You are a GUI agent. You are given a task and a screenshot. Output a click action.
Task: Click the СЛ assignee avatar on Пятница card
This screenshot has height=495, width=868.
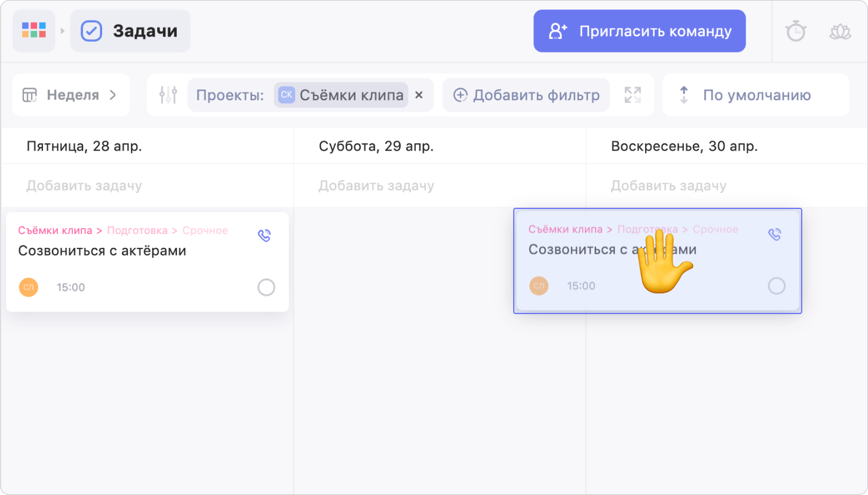pyautogui.click(x=28, y=287)
